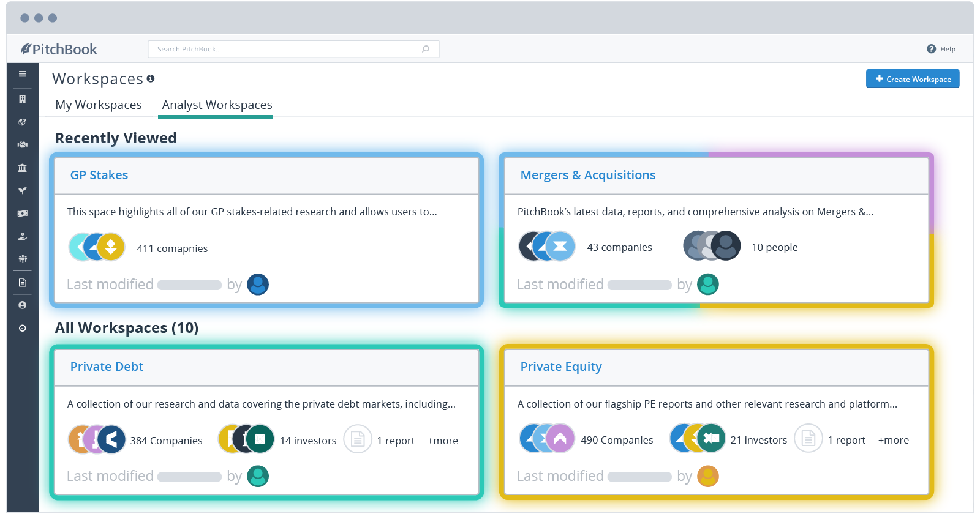
Task: Click the Workspaces info icon
Action: tap(151, 78)
